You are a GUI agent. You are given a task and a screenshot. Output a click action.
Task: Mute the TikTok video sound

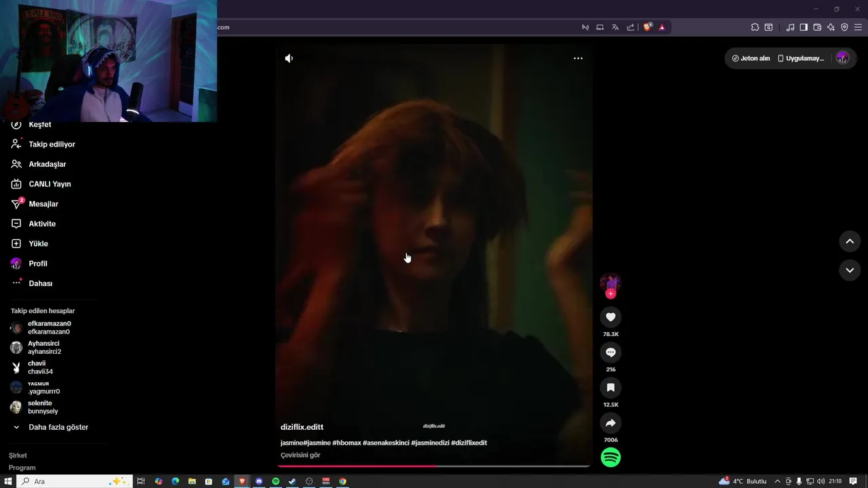[x=289, y=58]
